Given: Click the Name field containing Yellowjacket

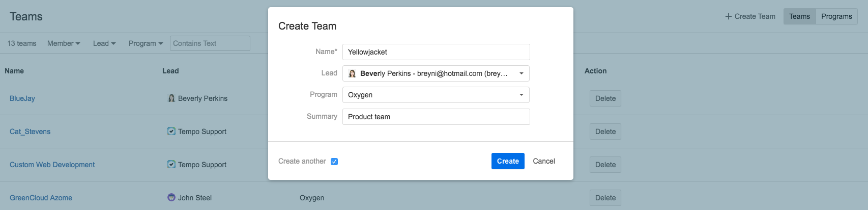Looking at the screenshot, I should tap(436, 52).
